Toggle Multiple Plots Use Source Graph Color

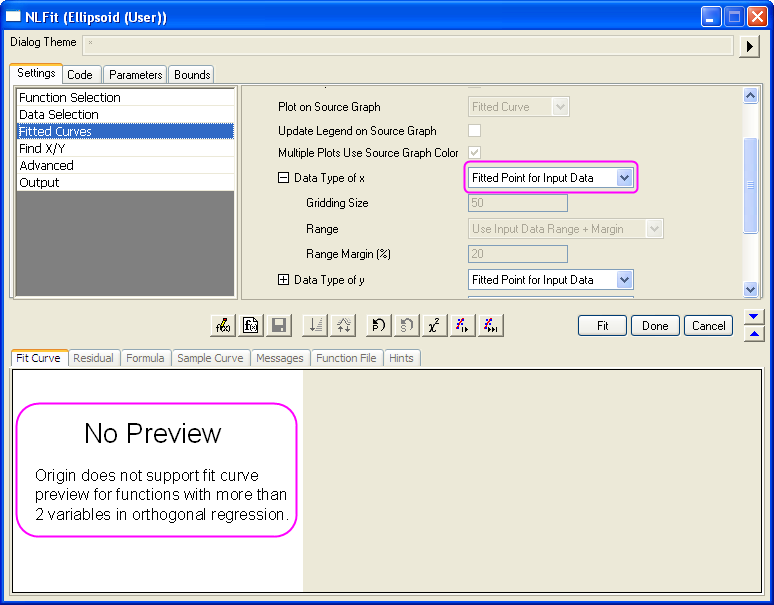pyautogui.click(x=475, y=153)
